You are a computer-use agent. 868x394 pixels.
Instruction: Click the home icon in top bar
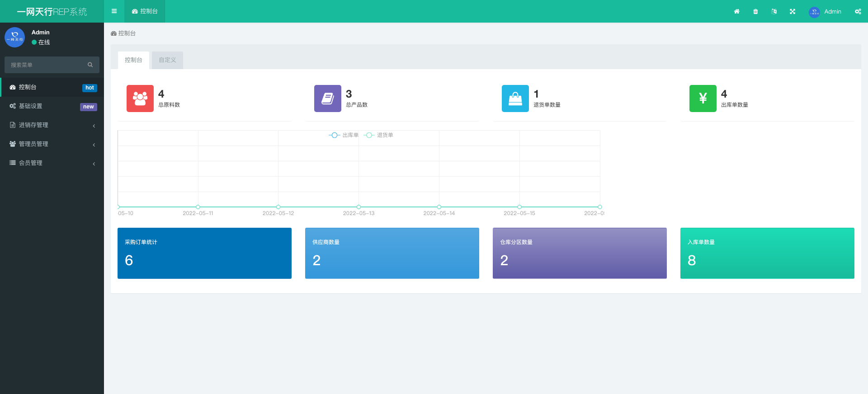click(x=736, y=11)
